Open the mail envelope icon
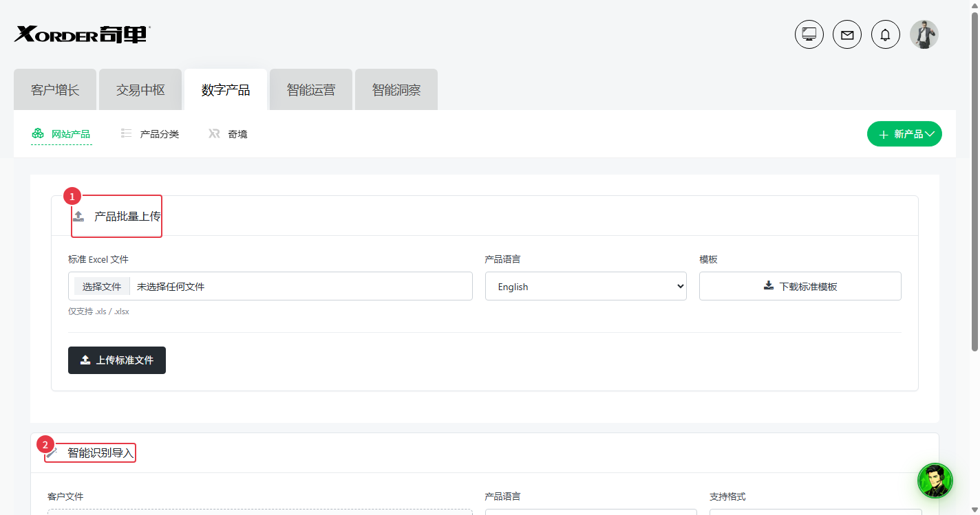 point(847,34)
